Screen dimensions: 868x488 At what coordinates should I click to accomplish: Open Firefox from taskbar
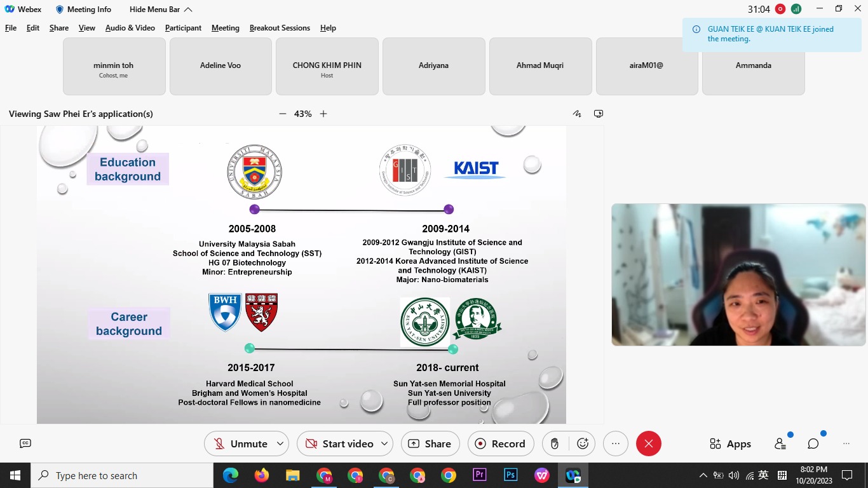pyautogui.click(x=261, y=475)
